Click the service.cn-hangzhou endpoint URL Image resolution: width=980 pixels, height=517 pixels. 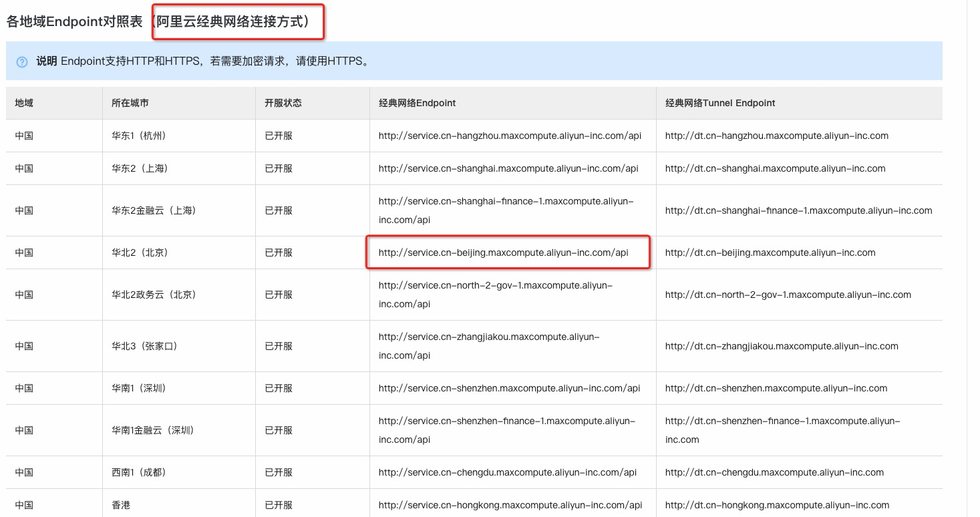[510, 136]
